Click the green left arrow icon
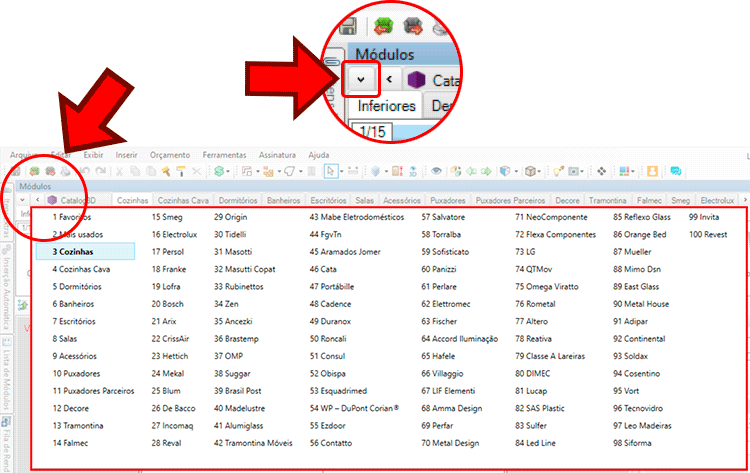Screen dimensions: 750x473 point(471,171)
